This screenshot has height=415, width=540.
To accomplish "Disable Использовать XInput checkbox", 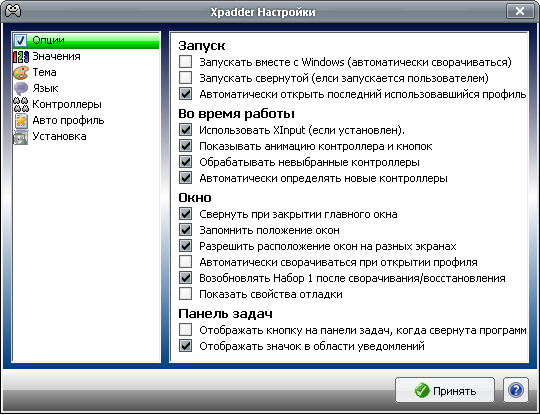I will pyautogui.click(x=186, y=130).
